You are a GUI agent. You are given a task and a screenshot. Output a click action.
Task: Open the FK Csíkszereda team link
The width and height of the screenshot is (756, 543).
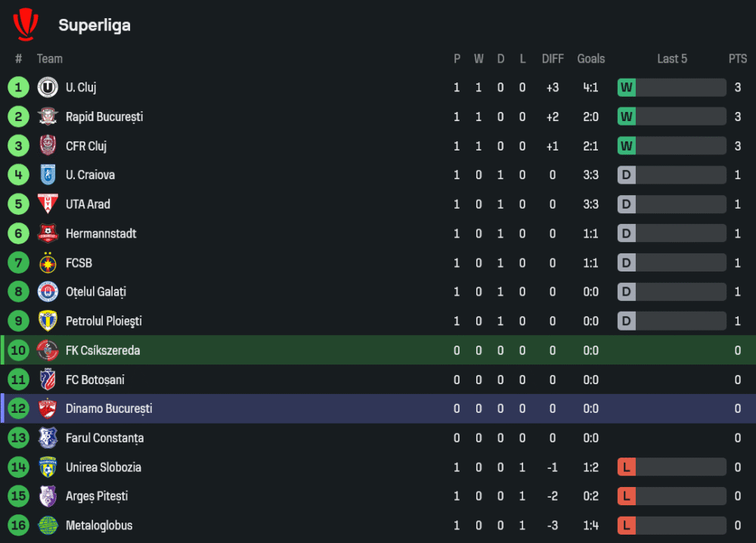[x=102, y=351]
